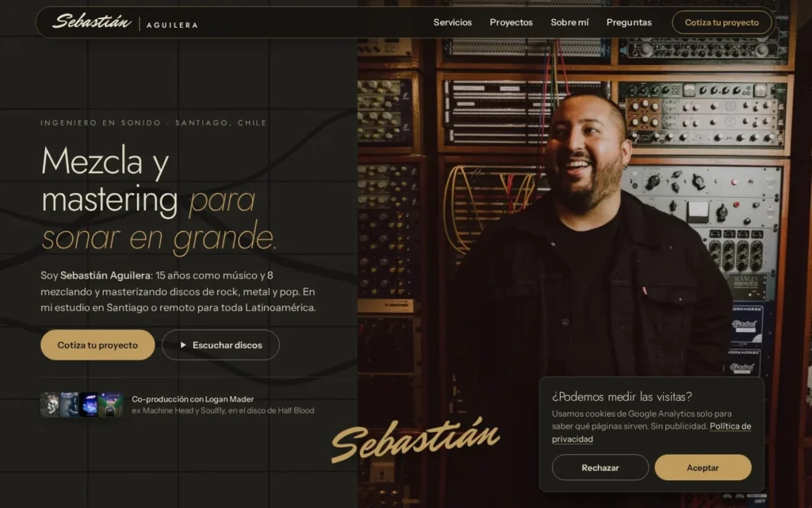Reject cookies with Rechazar button
812x508 pixels.
coord(600,468)
